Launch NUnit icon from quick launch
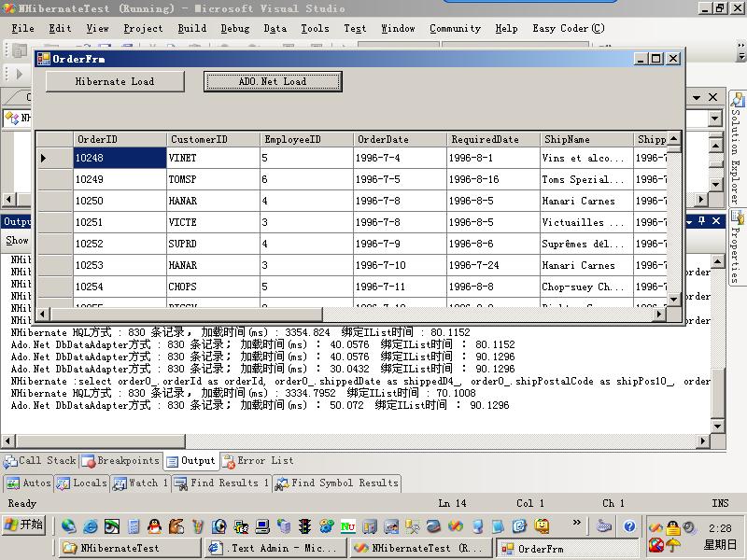747x560 pixels. click(347, 526)
